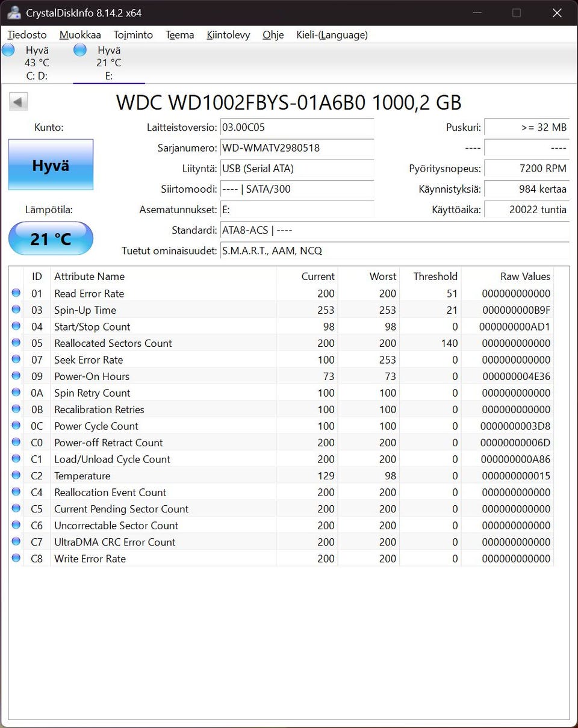Click raw value 000000000B9F

pyautogui.click(x=516, y=310)
